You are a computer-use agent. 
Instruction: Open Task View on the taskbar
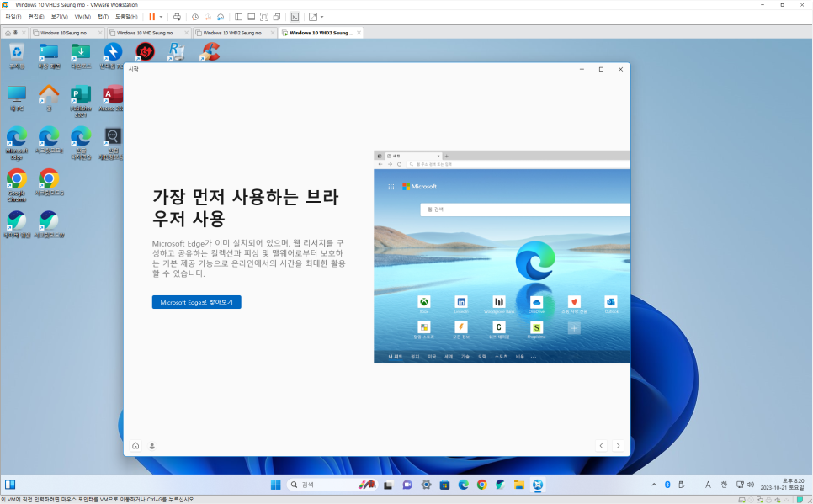point(388,485)
